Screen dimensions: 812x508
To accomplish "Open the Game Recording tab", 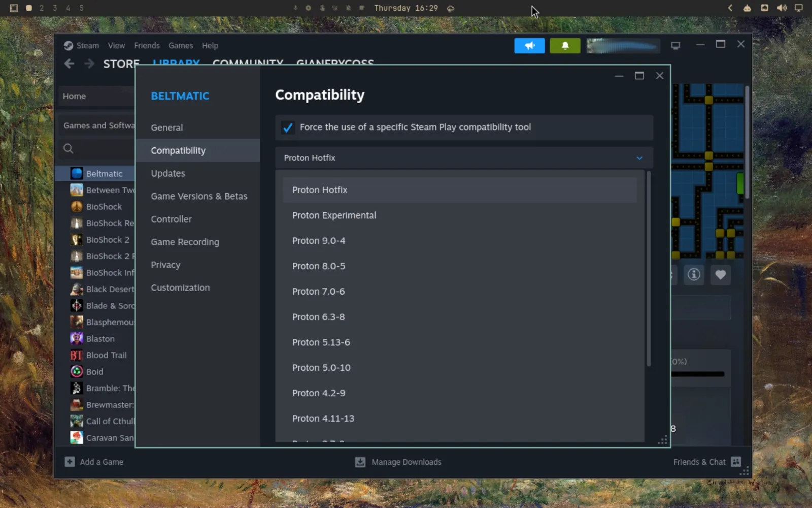I will coord(198,242).
